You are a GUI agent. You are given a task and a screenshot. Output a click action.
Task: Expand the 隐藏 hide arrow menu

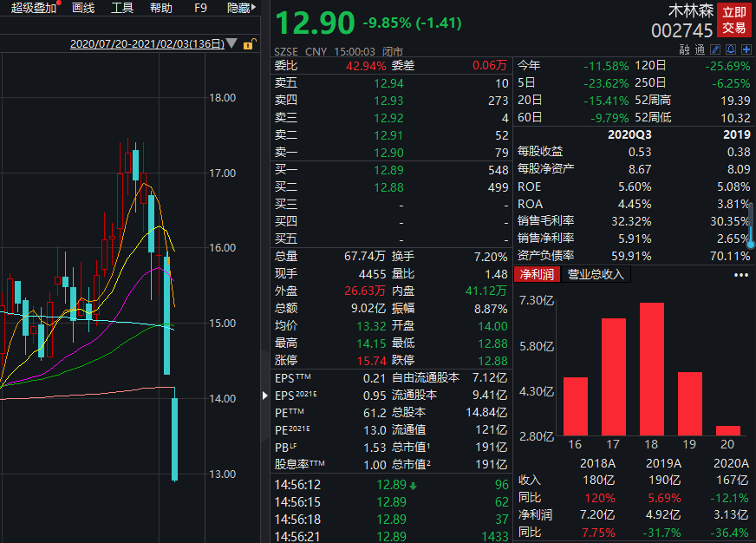pos(242,8)
